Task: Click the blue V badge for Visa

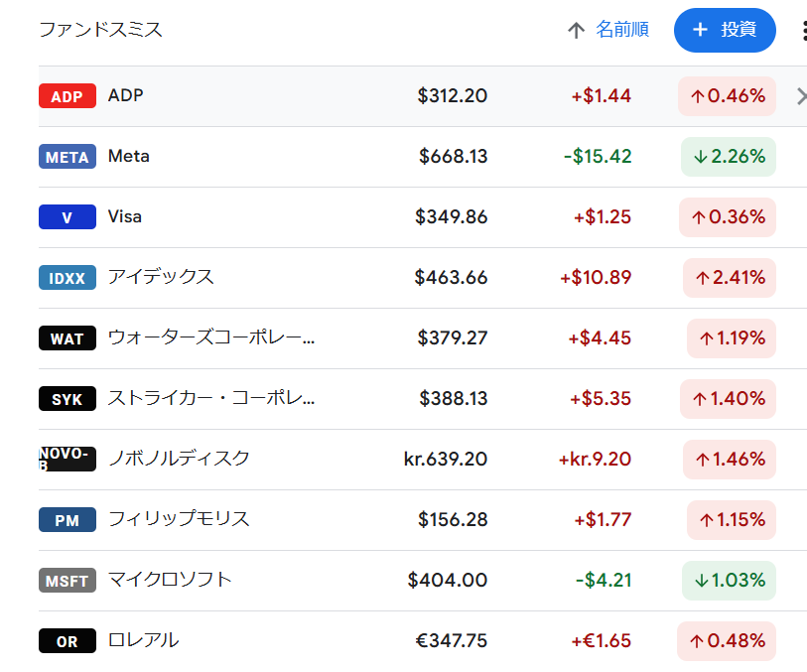Action: click(67, 216)
